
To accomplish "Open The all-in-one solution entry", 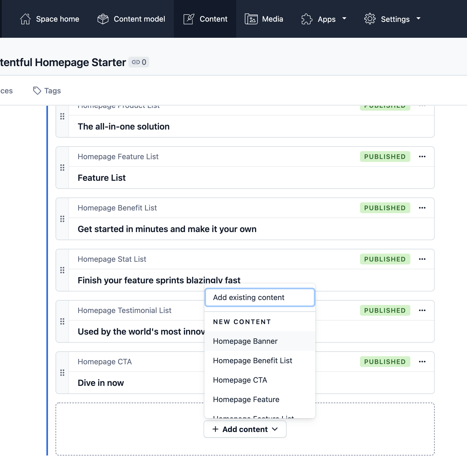I will [x=123, y=126].
